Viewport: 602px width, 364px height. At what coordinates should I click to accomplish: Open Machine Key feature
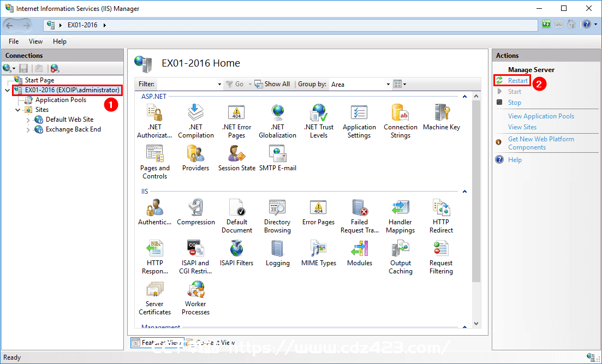442,117
